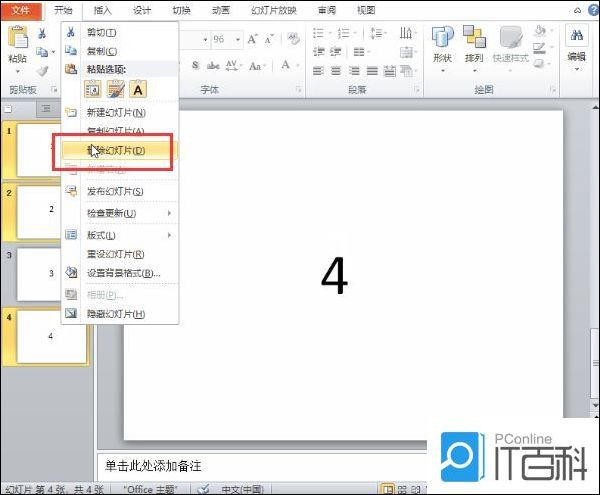Select slide 4 thumbnail
Image resolution: width=600 pixels, height=495 pixels.
(51, 337)
